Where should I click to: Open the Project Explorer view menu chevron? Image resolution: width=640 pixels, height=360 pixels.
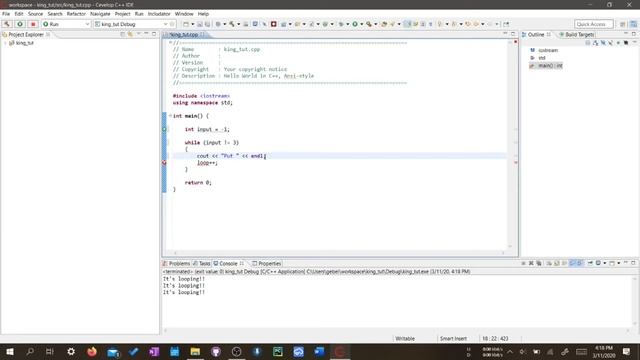138,34
